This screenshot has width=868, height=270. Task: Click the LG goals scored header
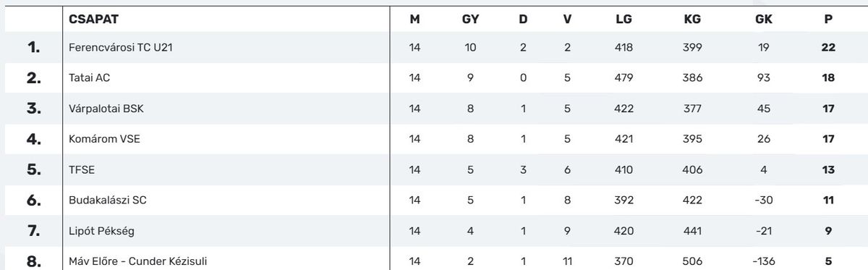(x=623, y=20)
